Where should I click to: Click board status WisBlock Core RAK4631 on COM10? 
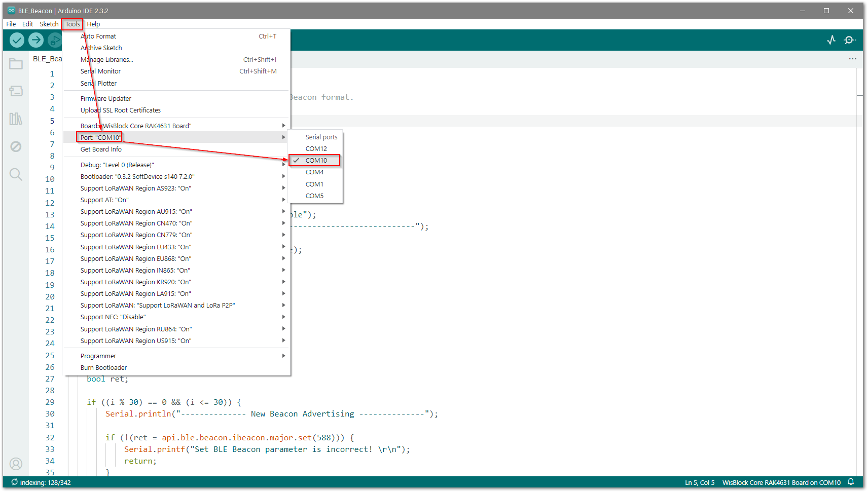tap(781, 482)
